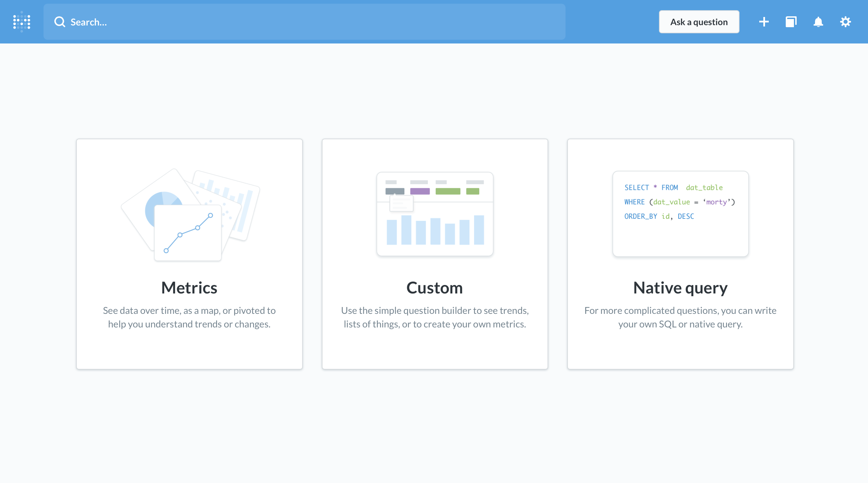Click the line chart in Metrics card
This screenshot has height=483, width=868.
[x=188, y=233]
